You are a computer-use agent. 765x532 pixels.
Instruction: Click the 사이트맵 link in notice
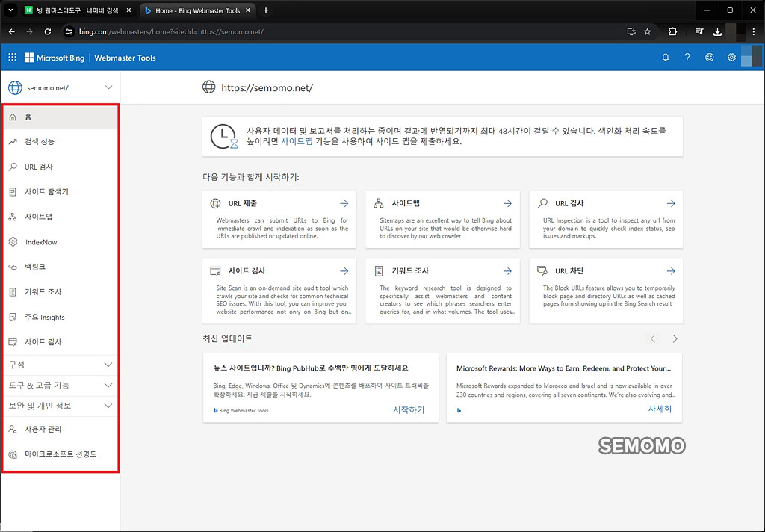point(297,141)
